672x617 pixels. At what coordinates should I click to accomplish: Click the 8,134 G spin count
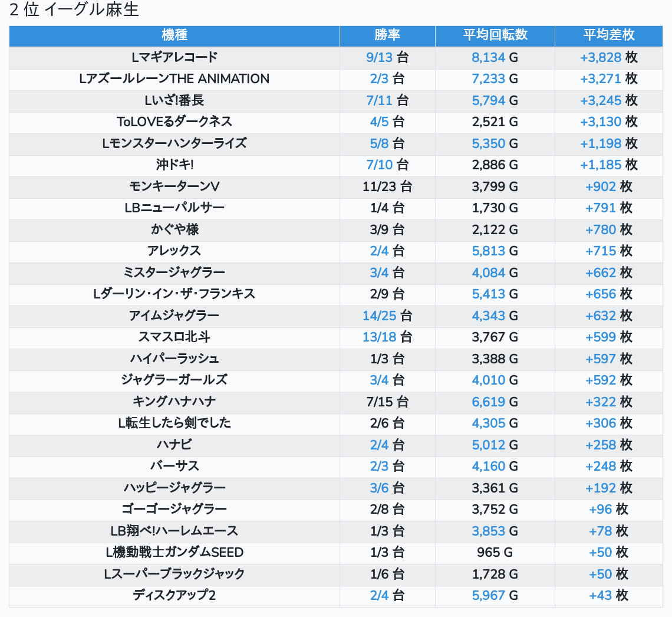[x=495, y=57]
